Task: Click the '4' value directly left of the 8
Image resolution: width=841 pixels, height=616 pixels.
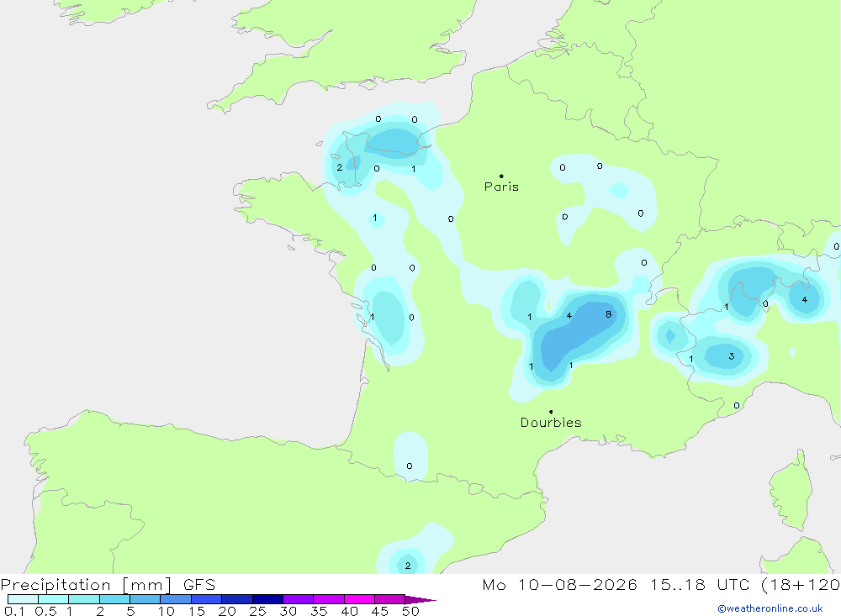Action: 569,315
